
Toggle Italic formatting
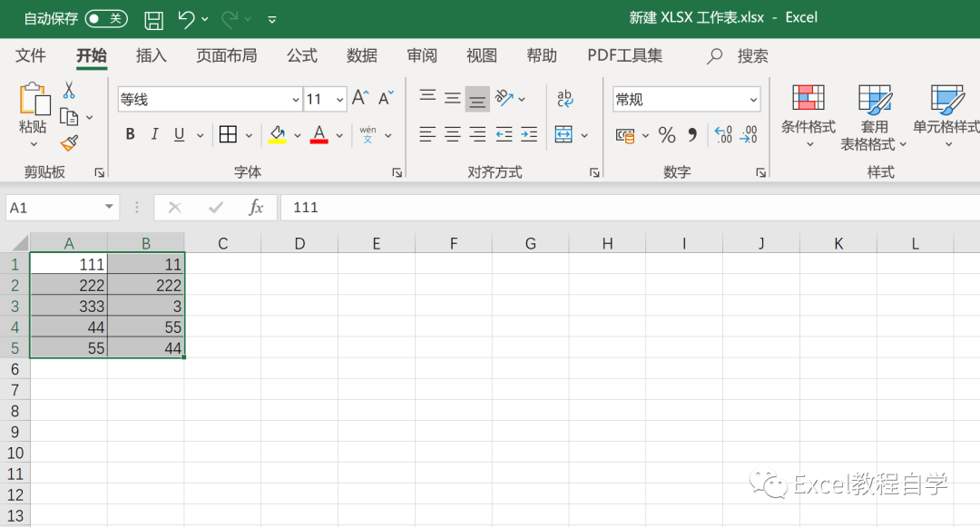coord(154,134)
